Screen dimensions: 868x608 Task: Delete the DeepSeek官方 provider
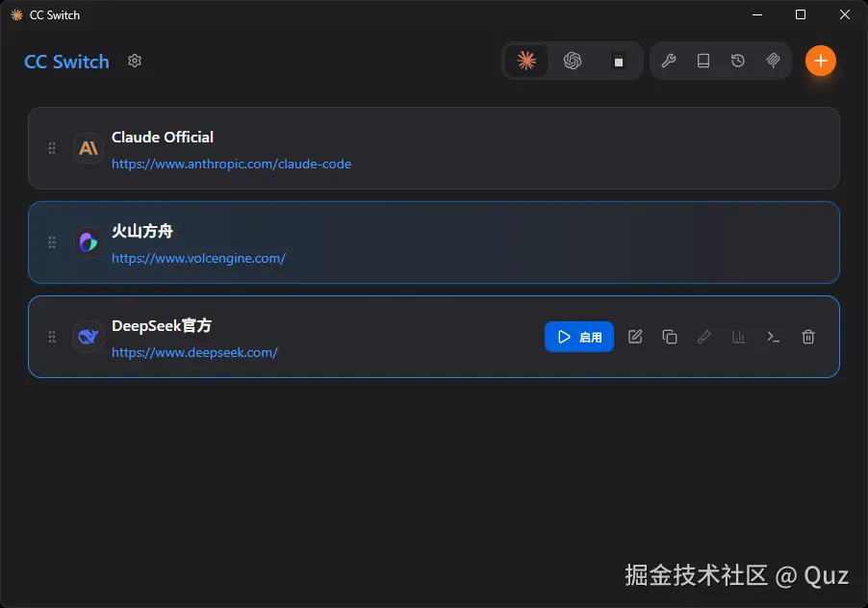[808, 337]
